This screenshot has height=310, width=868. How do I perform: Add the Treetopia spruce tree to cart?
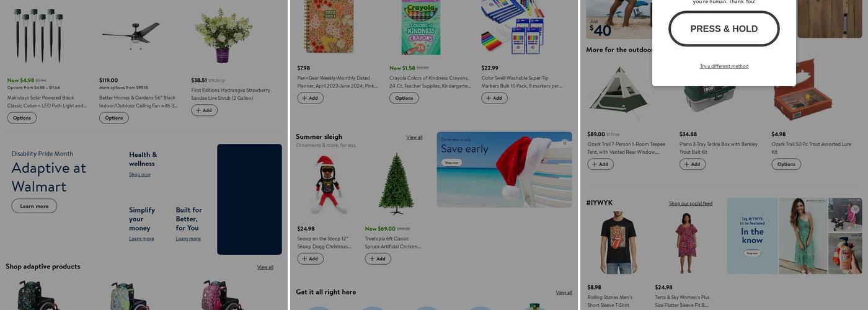[378, 259]
